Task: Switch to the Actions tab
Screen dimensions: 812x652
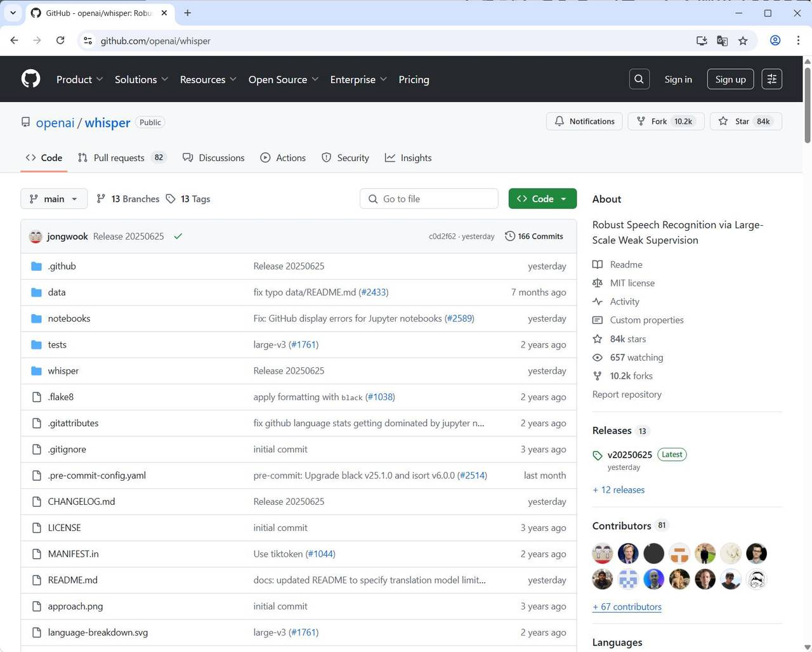Action: (283, 157)
